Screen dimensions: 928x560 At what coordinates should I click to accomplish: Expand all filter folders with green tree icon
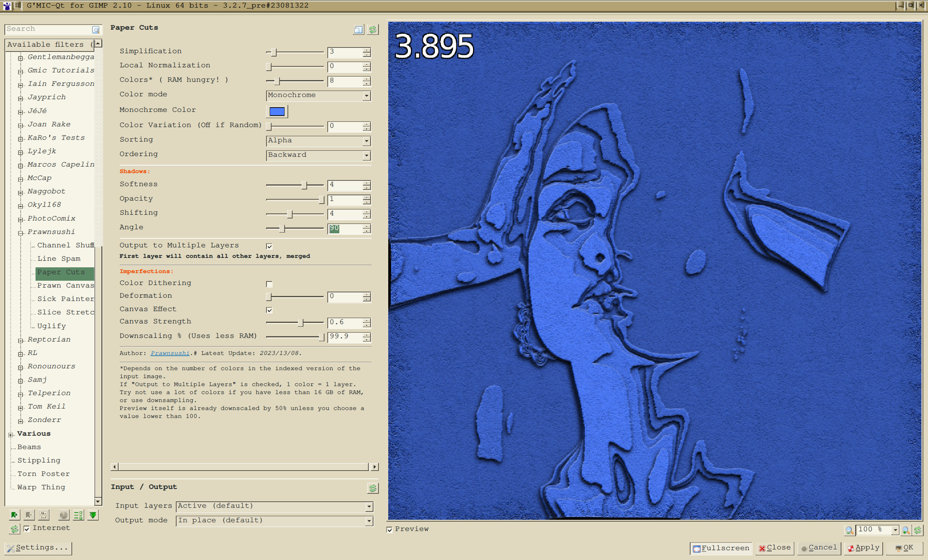[x=93, y=515]
